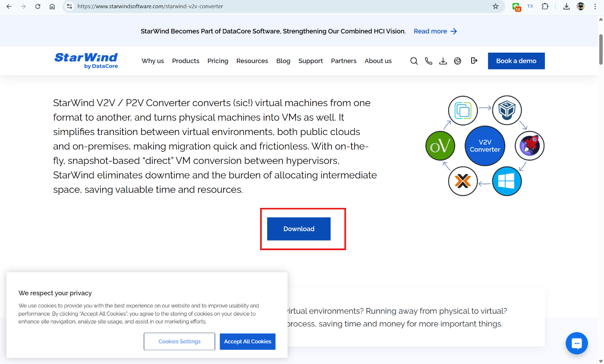
Task: Click the sign-in arrow icon
Action: 474,60
